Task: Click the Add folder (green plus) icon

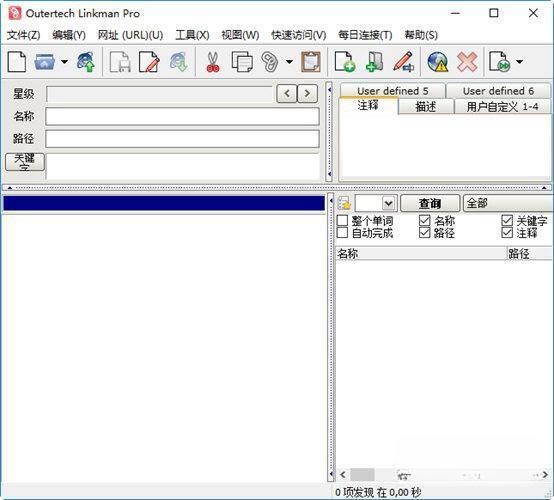Action: pyautogui.click(x=375, y=62)
